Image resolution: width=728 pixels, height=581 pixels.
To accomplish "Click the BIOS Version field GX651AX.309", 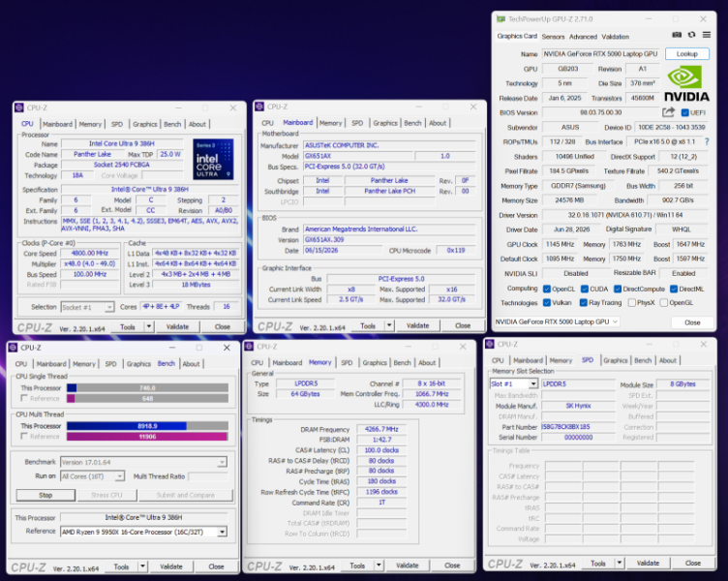I will (x=390, y=239).
